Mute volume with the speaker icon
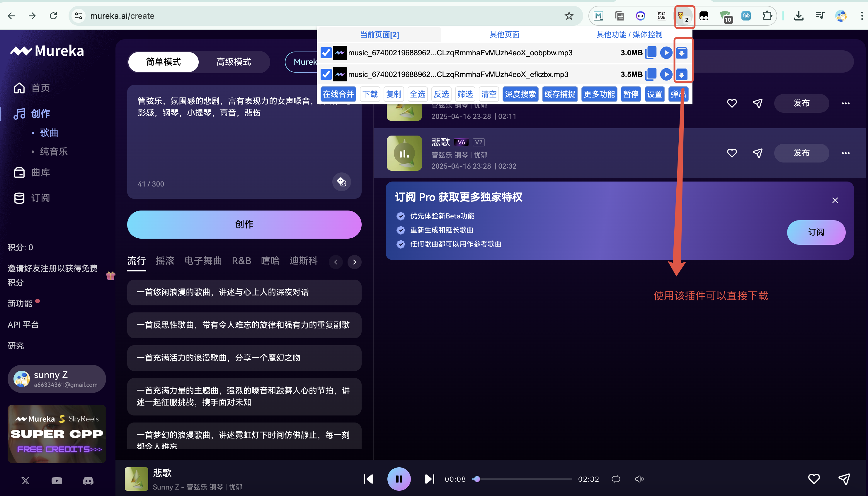 pyautogui.click(x=639, y=479)
